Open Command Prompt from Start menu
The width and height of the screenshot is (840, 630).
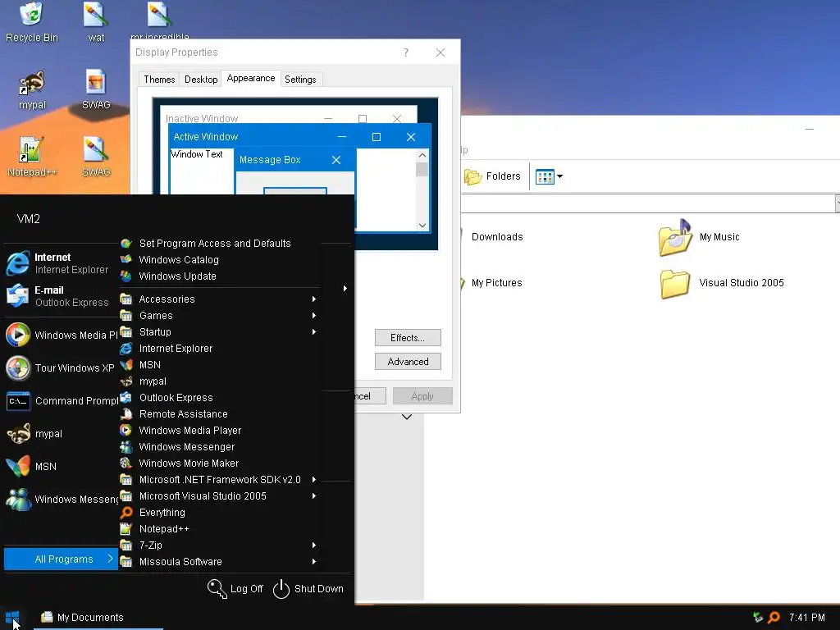[x=61, y=400]
